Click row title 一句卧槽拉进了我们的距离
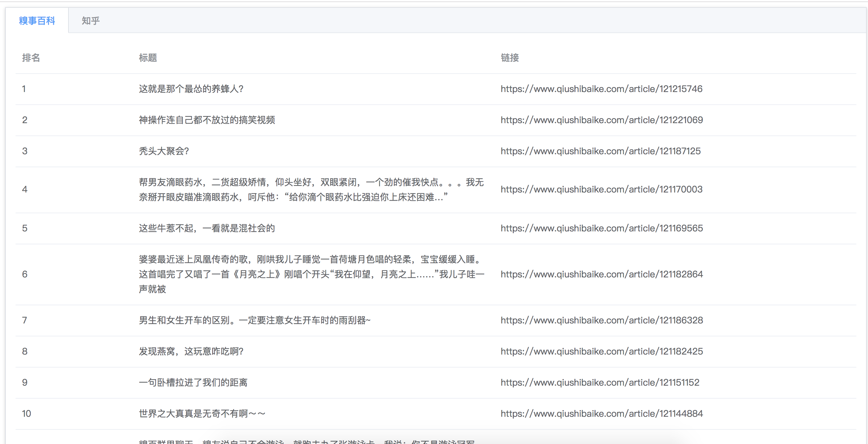The width and height of the screenshot is (868, 444). pyautogui.click(x=193, y=383)
